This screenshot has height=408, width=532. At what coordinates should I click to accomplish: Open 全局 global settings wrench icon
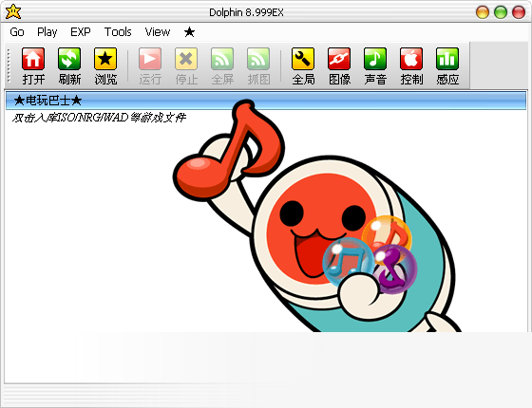[x=303, y=59]
